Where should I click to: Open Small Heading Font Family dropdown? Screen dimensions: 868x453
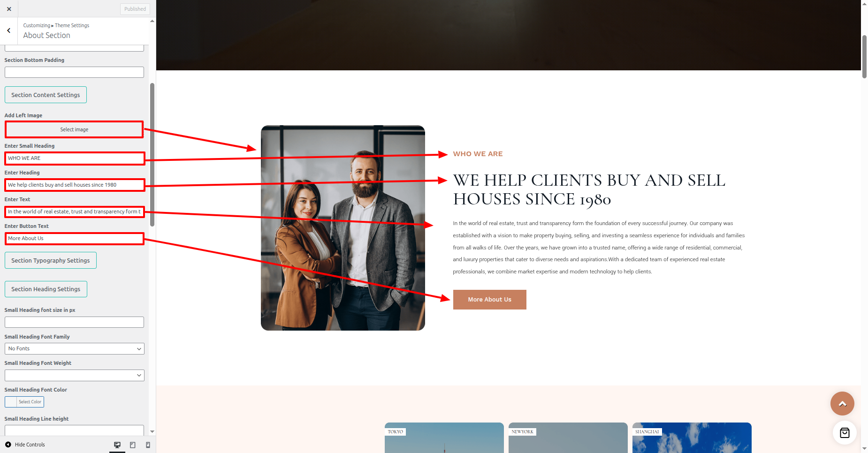point(74,348)
